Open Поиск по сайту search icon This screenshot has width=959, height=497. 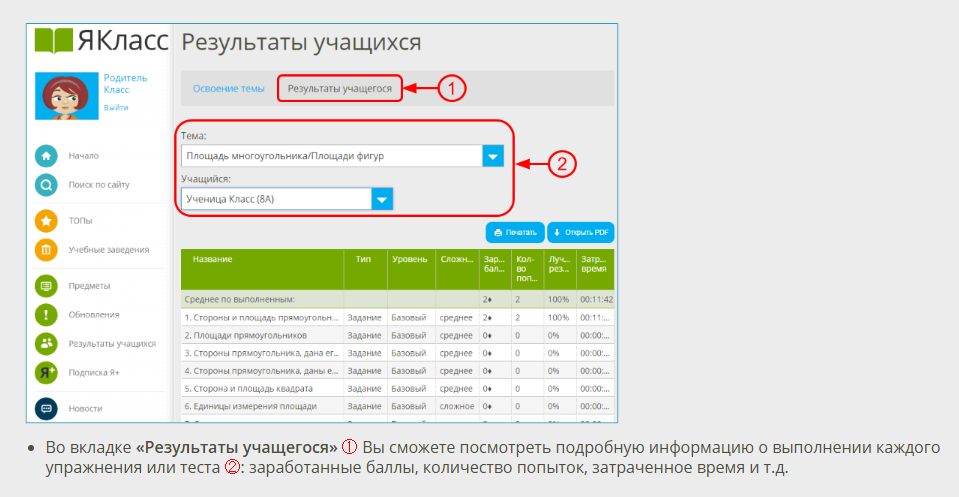pyautogui.click(x=46, y=185)
